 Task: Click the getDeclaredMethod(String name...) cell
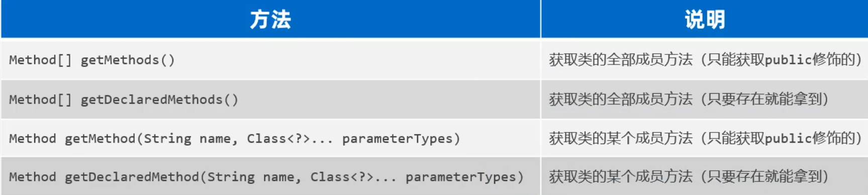click(270, 176)
